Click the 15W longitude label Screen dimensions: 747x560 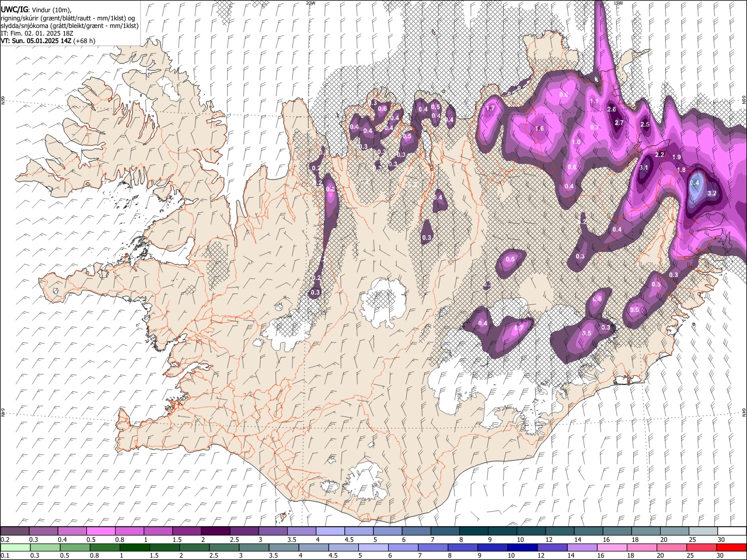pos(618,3)
